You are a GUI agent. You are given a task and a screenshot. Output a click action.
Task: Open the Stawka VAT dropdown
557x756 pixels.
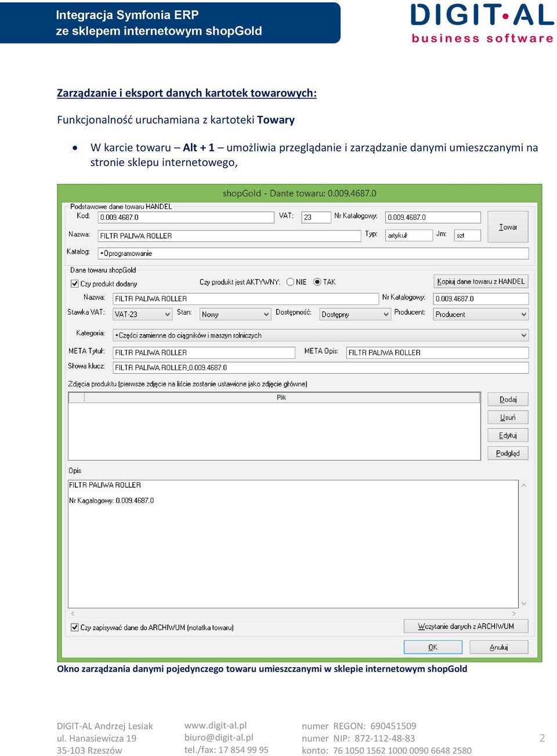142,314
